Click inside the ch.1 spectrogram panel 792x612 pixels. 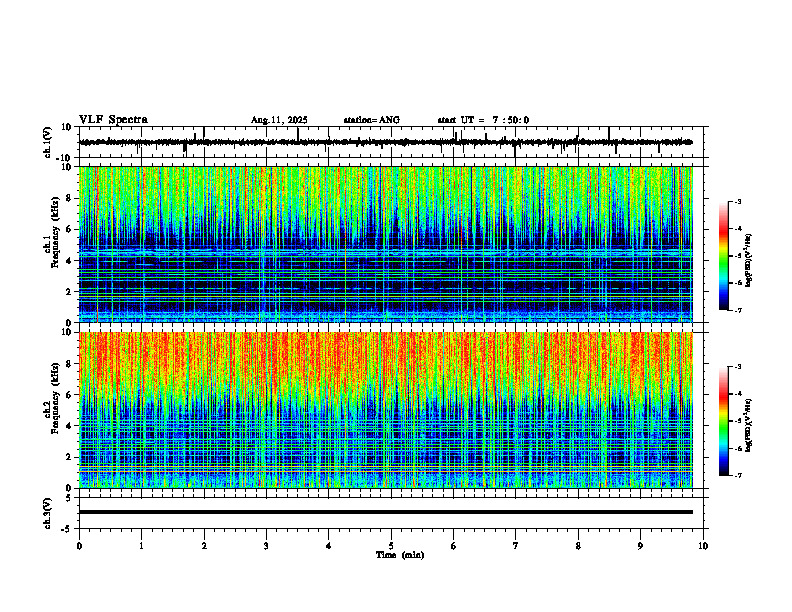click(385, 244)
